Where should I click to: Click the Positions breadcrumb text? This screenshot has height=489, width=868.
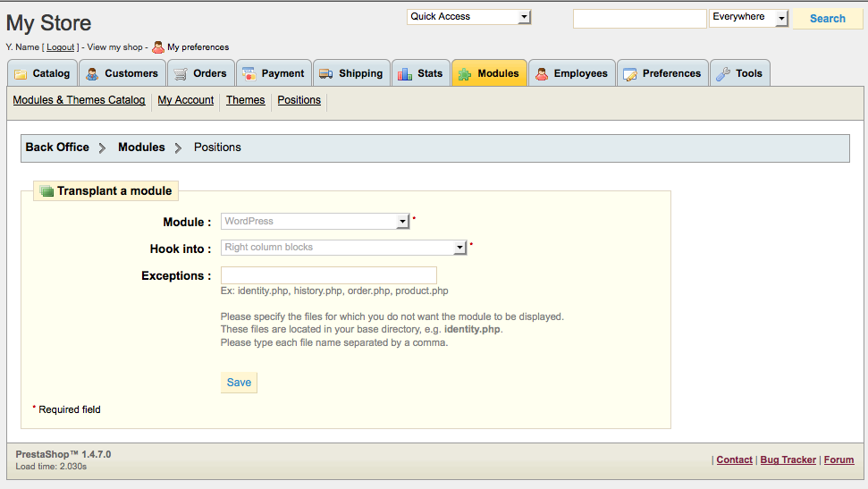tap(217, 148)
